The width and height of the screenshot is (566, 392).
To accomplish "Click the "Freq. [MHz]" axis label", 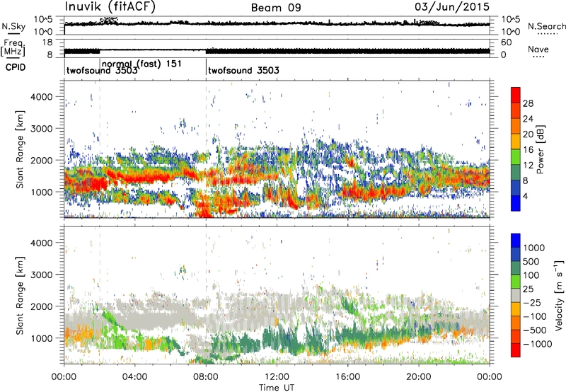I will click(13, 47).
